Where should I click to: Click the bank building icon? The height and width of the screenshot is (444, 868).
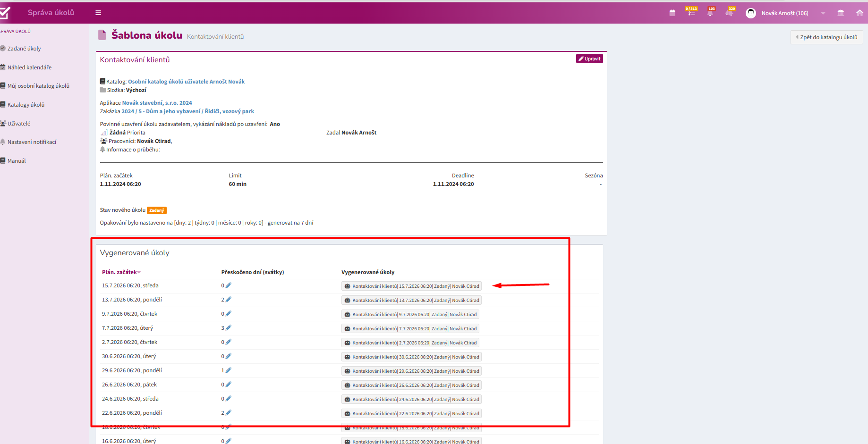(841, 13)
